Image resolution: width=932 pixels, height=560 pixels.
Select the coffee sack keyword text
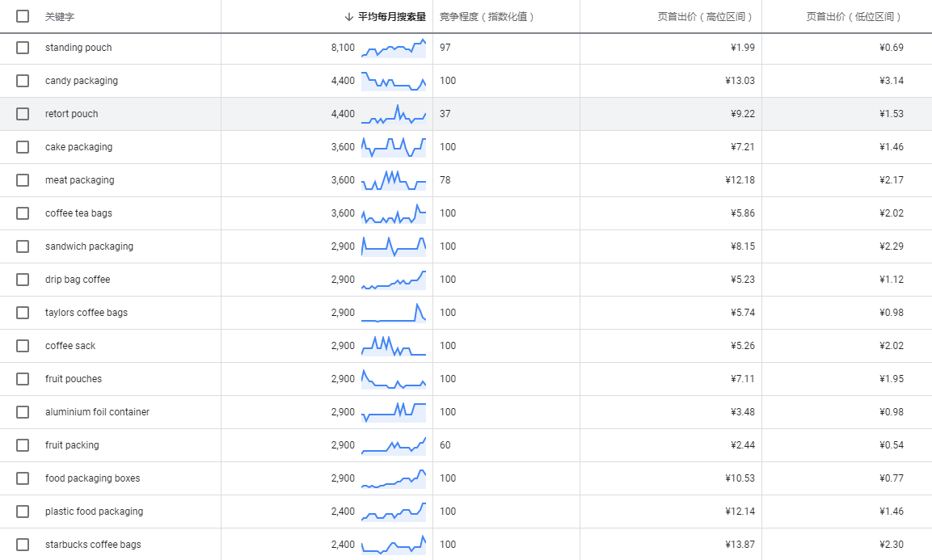click(70, 346)
